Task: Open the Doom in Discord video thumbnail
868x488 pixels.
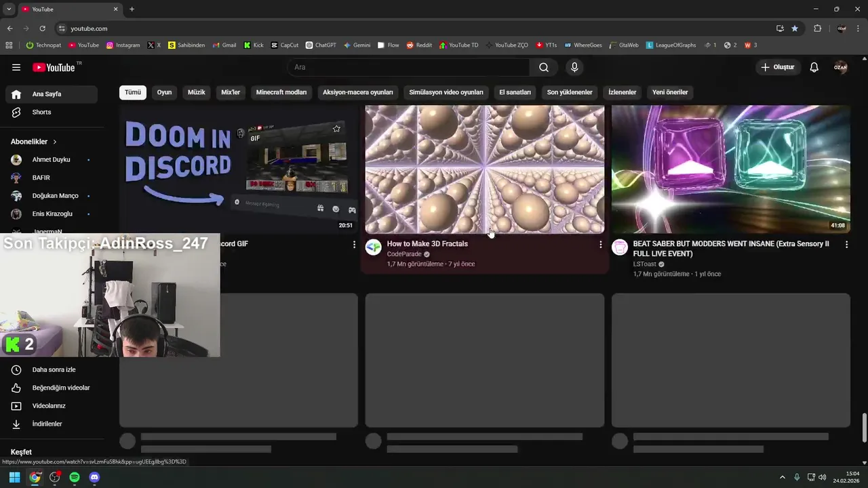Action: click(239, 169)
